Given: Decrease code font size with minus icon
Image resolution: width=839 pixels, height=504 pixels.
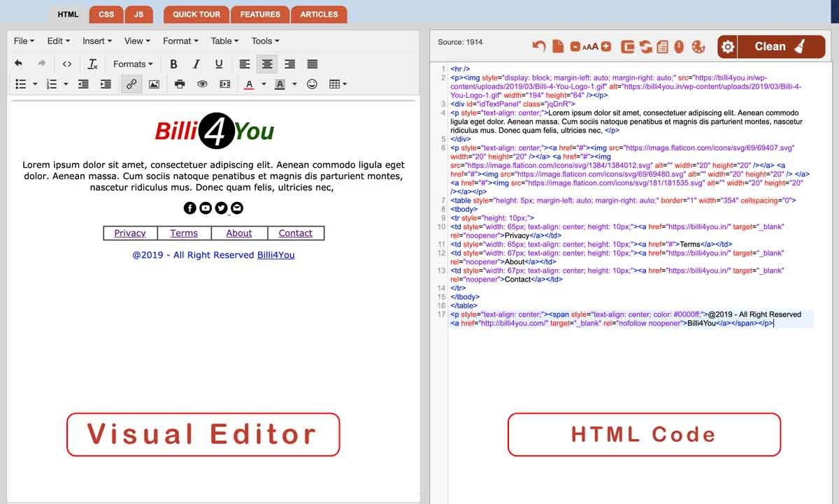Looking at the screenshot, I should point(575,47).
